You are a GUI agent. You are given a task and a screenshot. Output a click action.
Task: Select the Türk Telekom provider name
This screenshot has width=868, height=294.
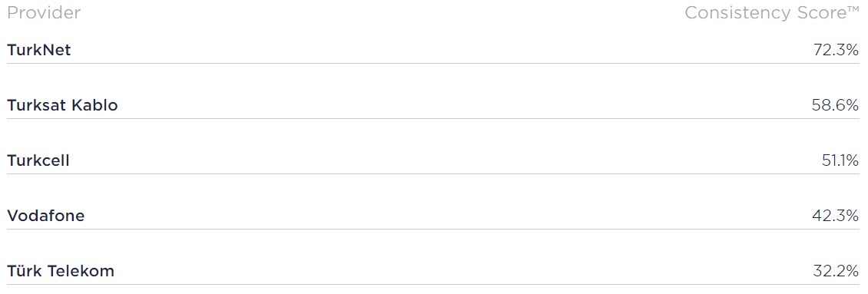[x=61, y=271]
